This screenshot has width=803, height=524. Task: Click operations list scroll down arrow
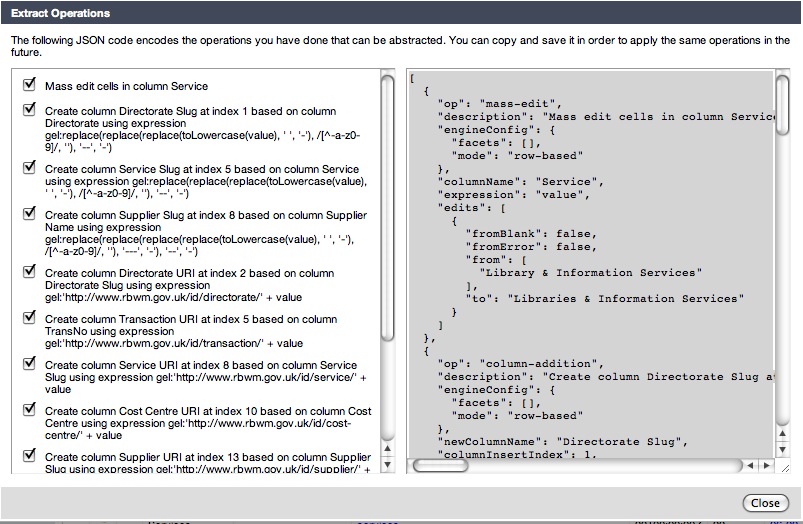click(x=388, y=465)
